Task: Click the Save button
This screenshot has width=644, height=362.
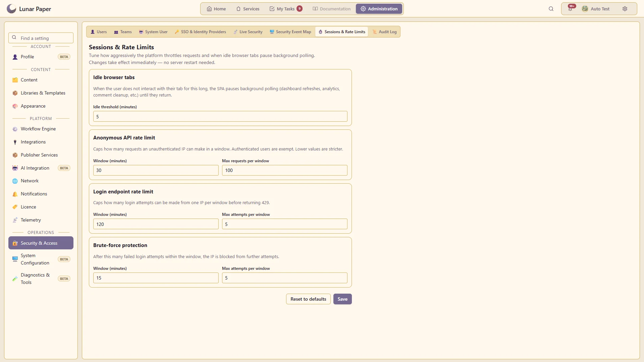Action: [342, 299]
